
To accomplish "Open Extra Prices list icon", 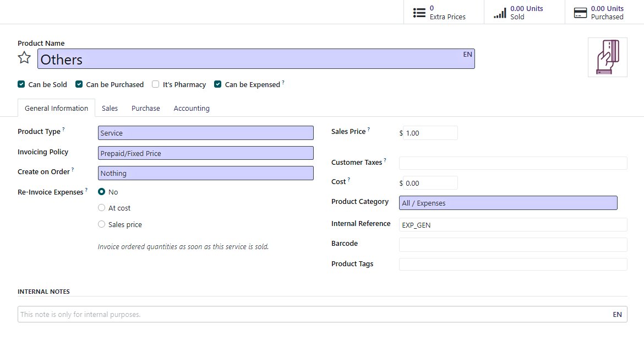I will coord(419,13).
